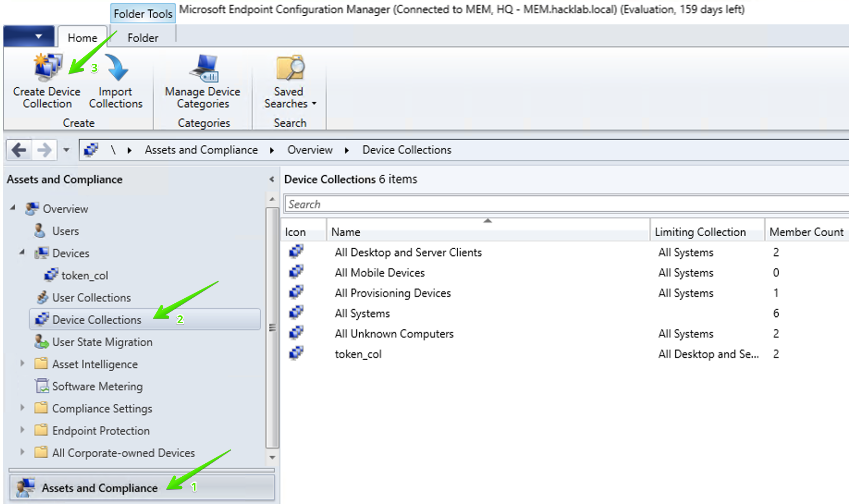Select the token_col collection name in list
This screenshot has width=849, height=504.
(x=358, y=354)
